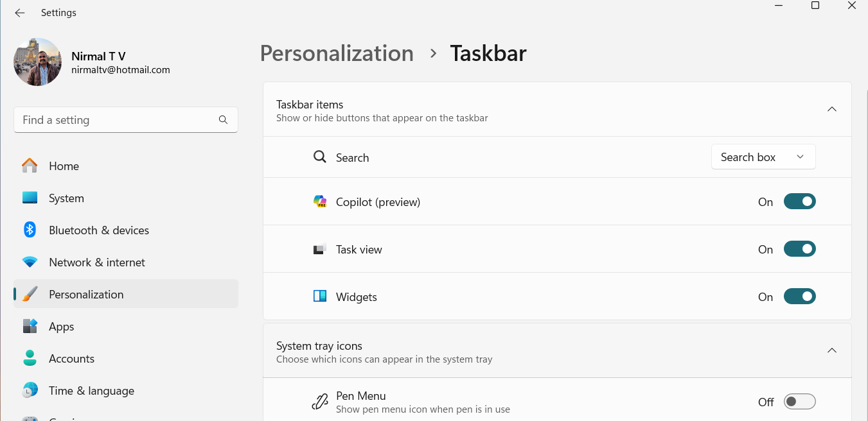868x421 pixels.
Task: Click the nirmaltv@hotmail.com email address
Action: [x=121, y=70]
